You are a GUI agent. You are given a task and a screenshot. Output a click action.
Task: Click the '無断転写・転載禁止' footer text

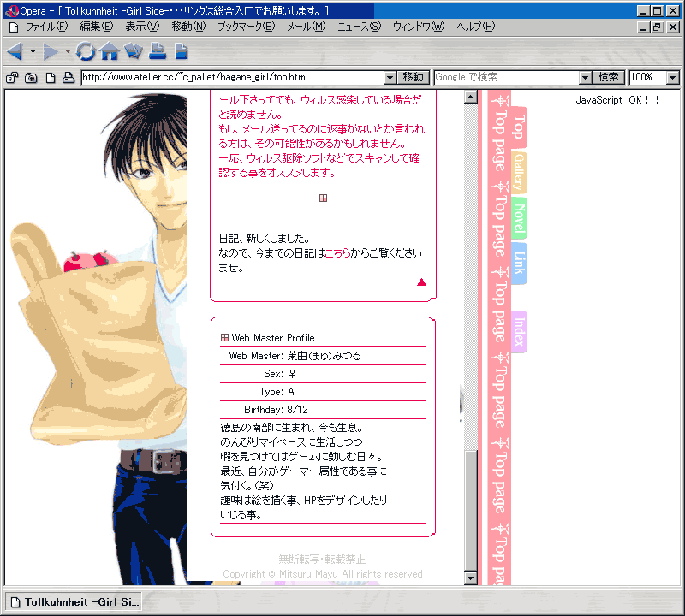323,560
